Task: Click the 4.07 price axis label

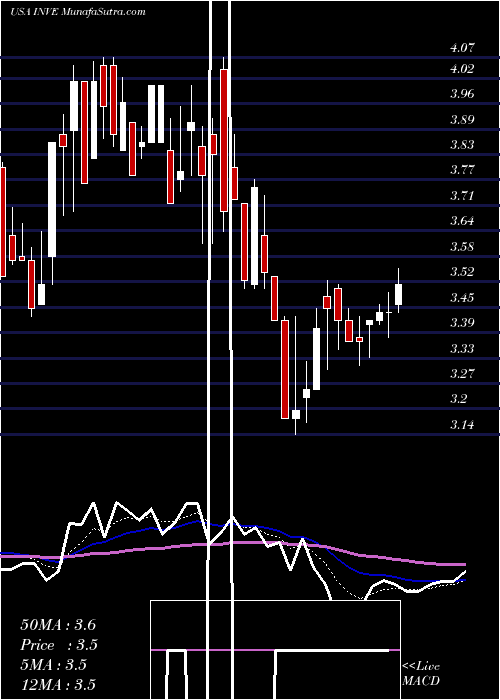Action: 462,48
